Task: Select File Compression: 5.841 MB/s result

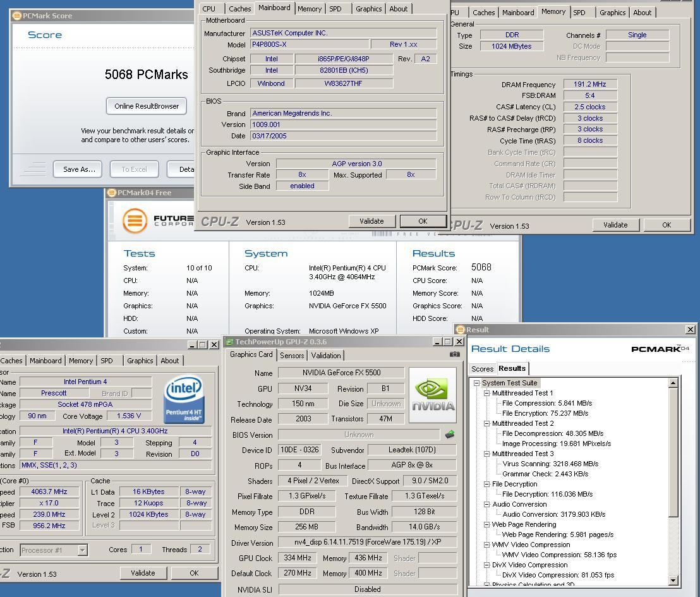Action: (547, 403)
